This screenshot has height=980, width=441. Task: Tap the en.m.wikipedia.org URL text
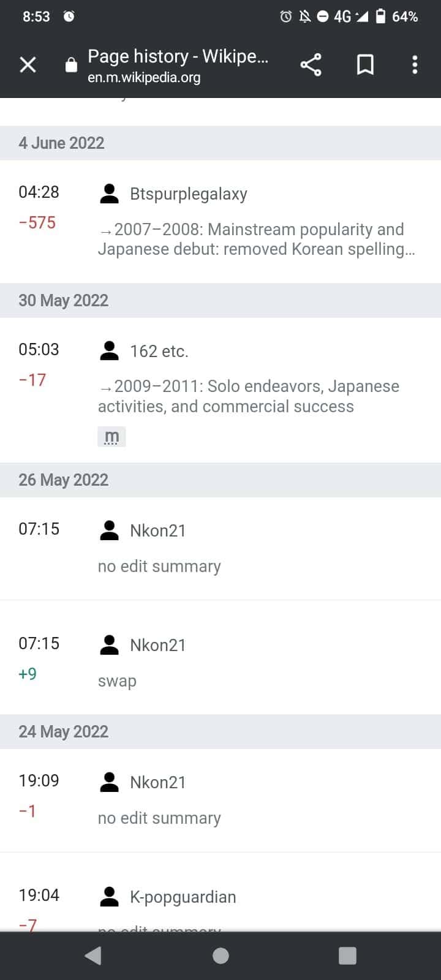pyautogui.click(x=144, y=78)
